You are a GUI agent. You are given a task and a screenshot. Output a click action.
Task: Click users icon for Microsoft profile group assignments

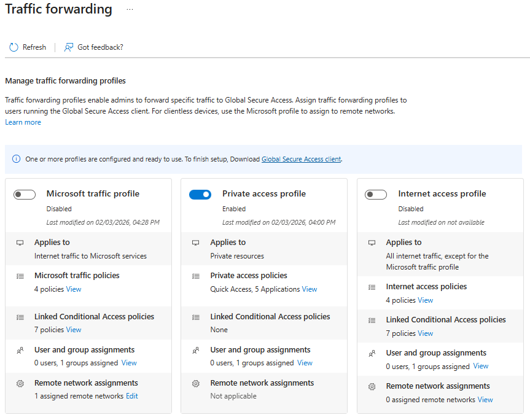tap(20, 351)
